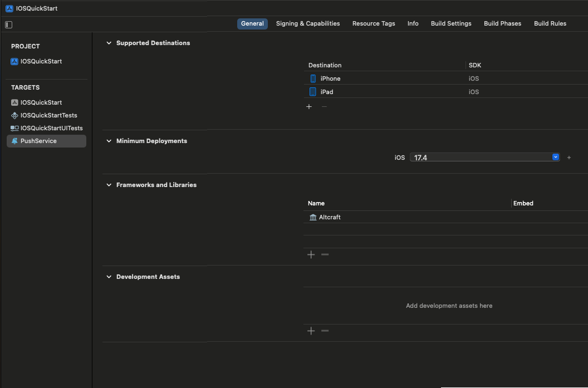
Task: Toggle the sidebar panel icon
Action: coord(8,24)
